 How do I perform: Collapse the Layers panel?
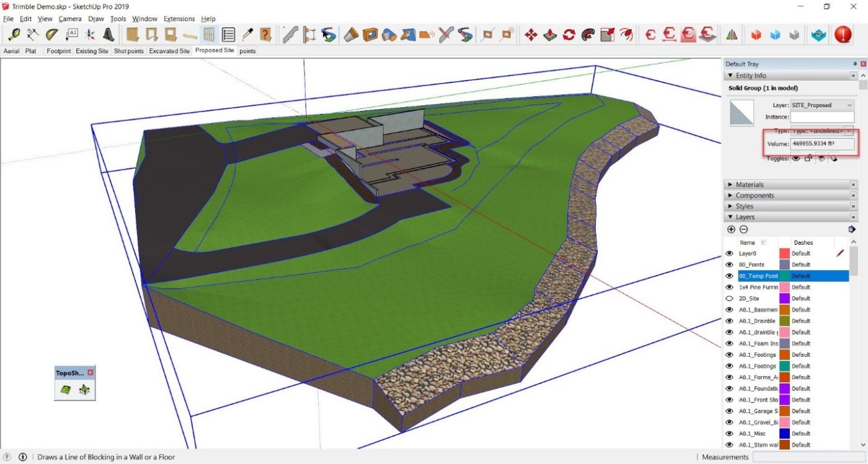(730, 217)
